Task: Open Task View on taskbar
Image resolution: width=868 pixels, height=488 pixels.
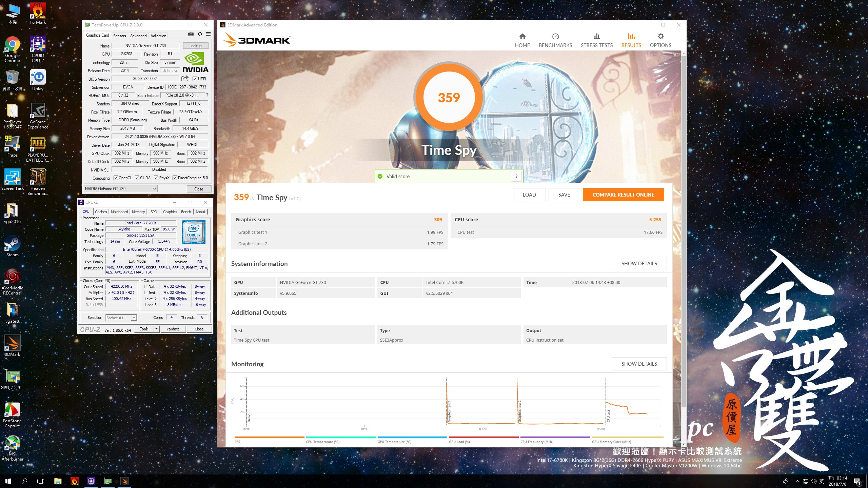Action: click(41, 481)
